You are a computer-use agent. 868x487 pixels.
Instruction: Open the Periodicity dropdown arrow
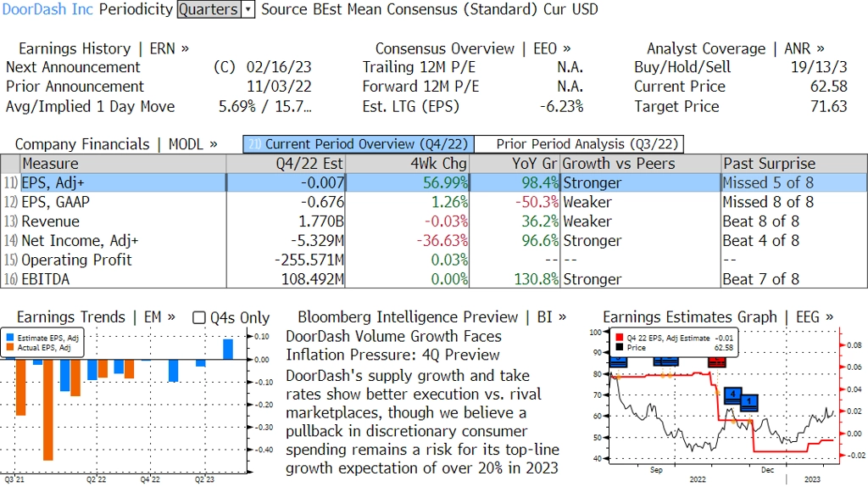pos(248,9)
